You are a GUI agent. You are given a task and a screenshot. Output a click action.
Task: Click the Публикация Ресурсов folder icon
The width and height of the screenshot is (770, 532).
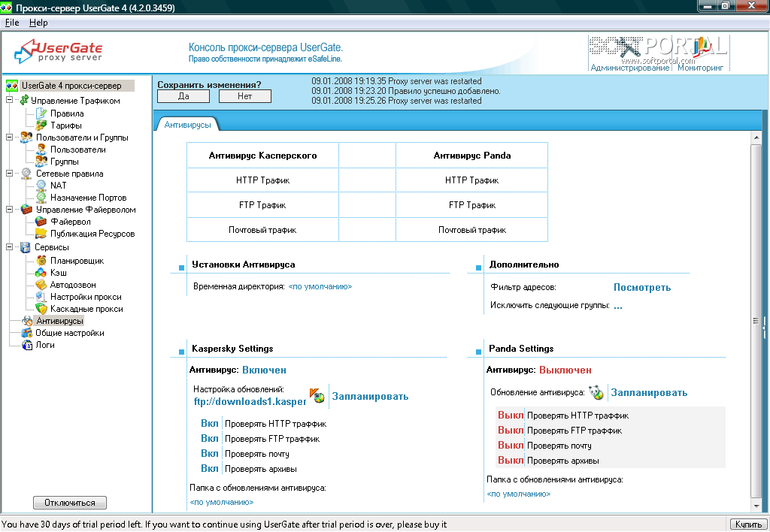tap(41, 234)
